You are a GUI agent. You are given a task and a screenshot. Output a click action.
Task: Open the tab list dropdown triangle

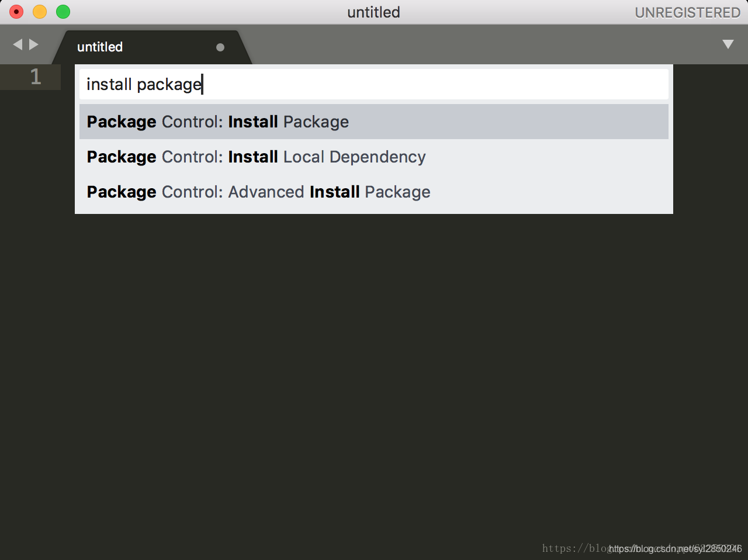728,44
